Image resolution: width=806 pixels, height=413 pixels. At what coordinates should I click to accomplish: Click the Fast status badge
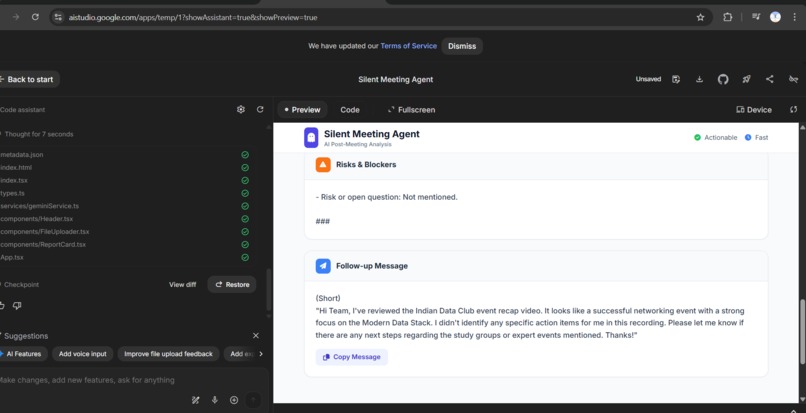pyautogui.click(x=757, y=137)
